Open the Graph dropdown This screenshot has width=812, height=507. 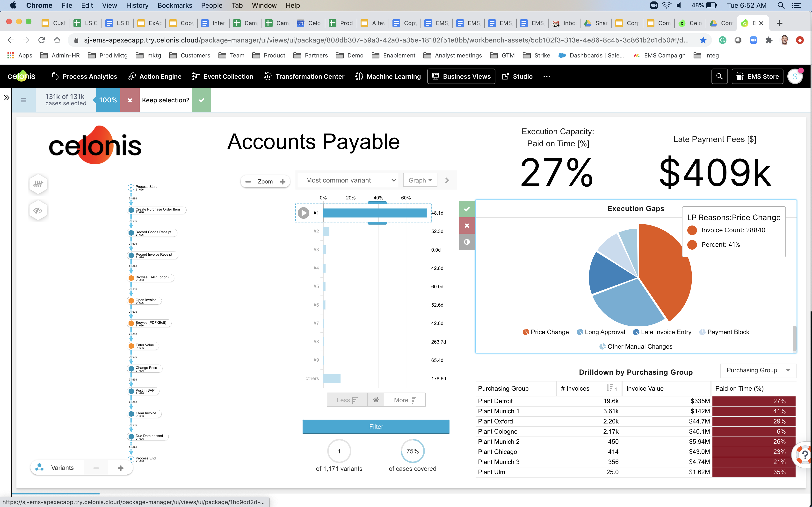(420, 180)
